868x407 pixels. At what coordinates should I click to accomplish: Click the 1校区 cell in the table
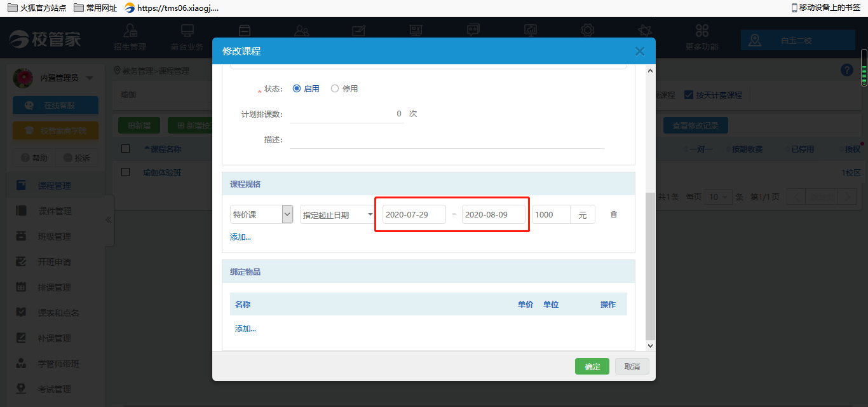click(851, 172)
